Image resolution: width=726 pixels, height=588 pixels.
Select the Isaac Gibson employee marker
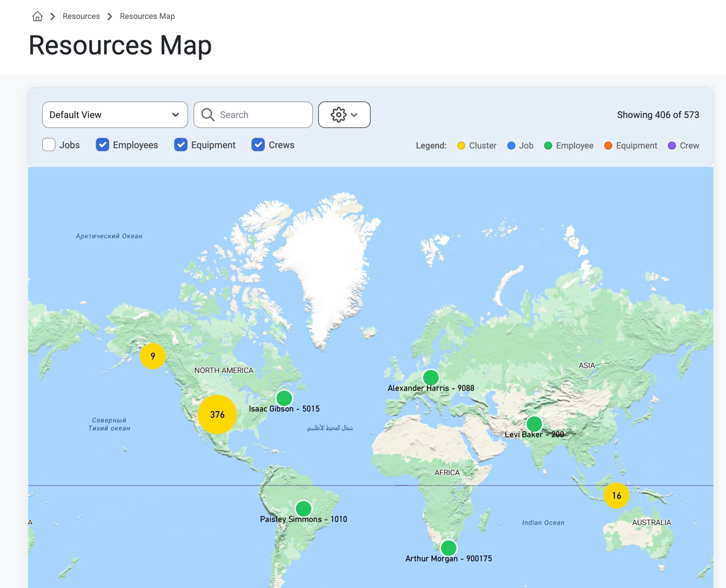pyautogui.click(x=284, y=398)
